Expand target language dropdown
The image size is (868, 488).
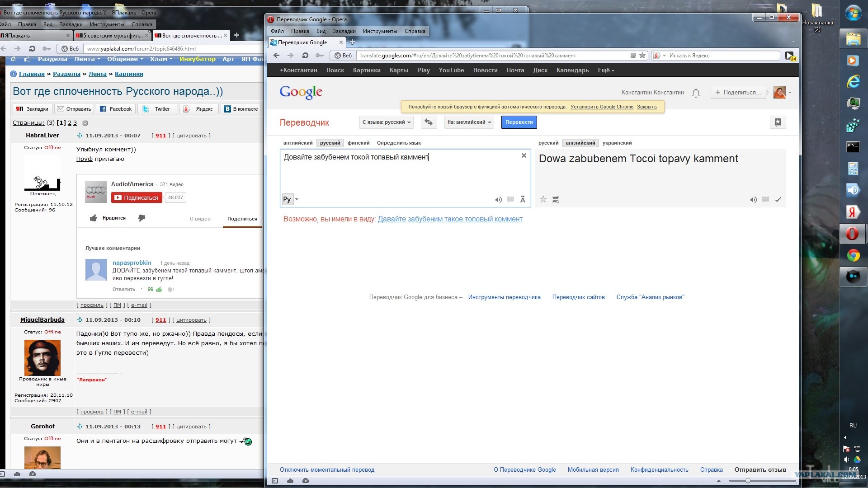pos(469,122)
